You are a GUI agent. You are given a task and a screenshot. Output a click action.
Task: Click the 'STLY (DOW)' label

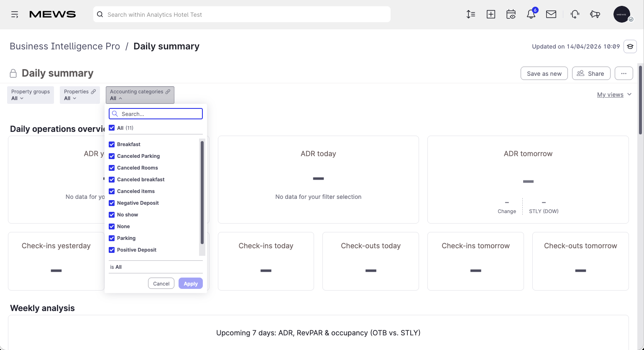coord(544,211)
